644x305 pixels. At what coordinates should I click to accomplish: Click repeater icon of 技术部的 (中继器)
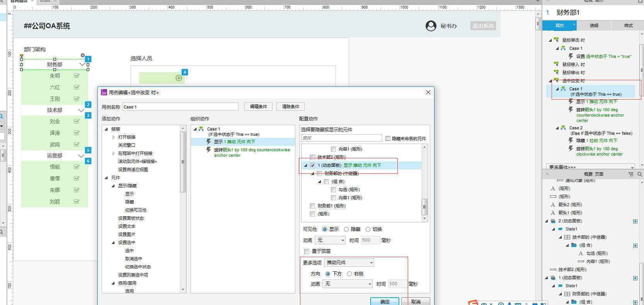567,237
